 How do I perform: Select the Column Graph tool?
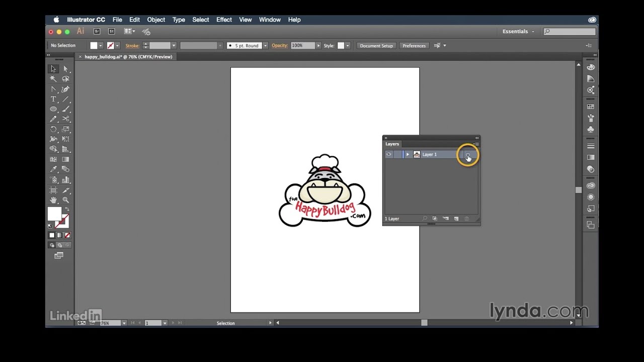(x=65, y=179)
